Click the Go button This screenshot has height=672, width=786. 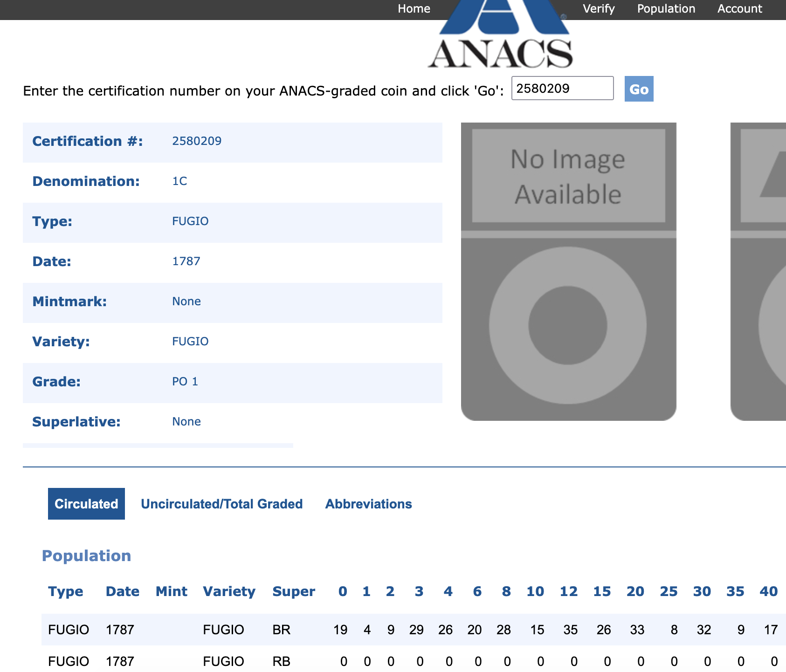(x=639, y=89)
